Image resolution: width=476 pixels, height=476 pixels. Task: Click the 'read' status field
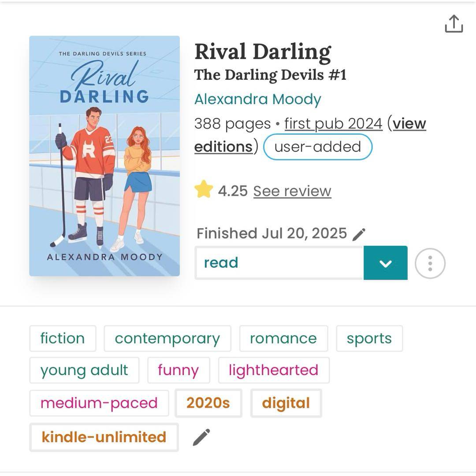(279, 263)
